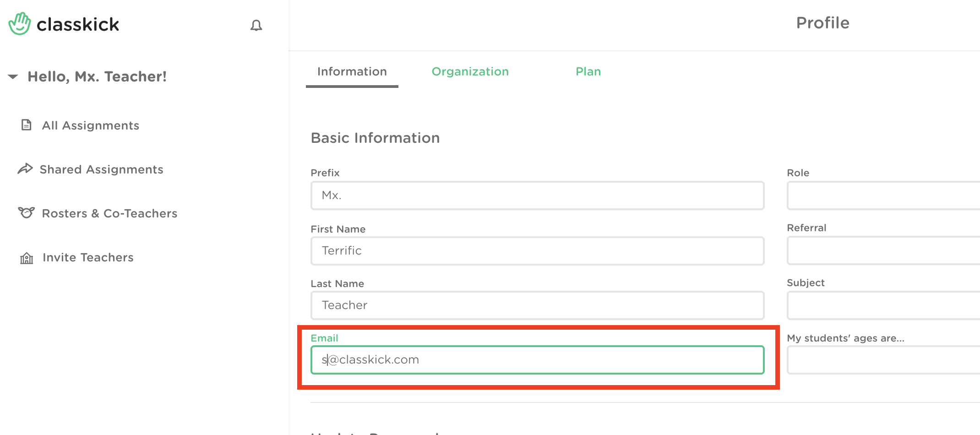Click the All Assignments document icon

(27, 125)
